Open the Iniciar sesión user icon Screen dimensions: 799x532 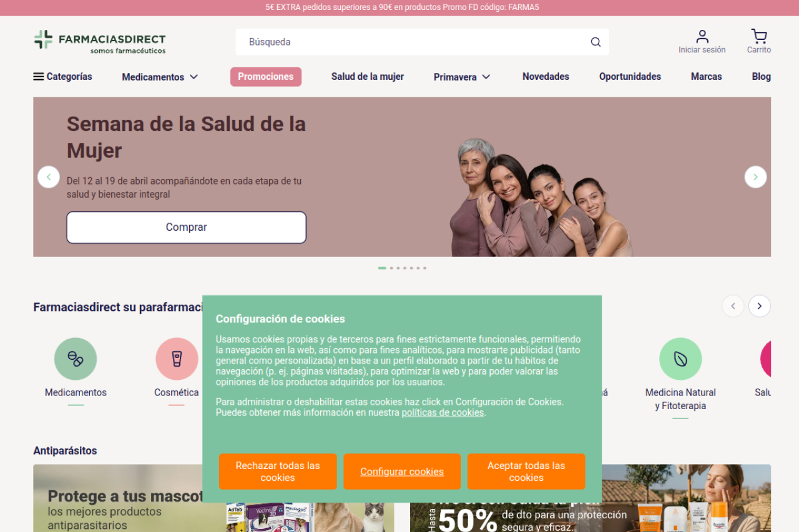(702, 37)
